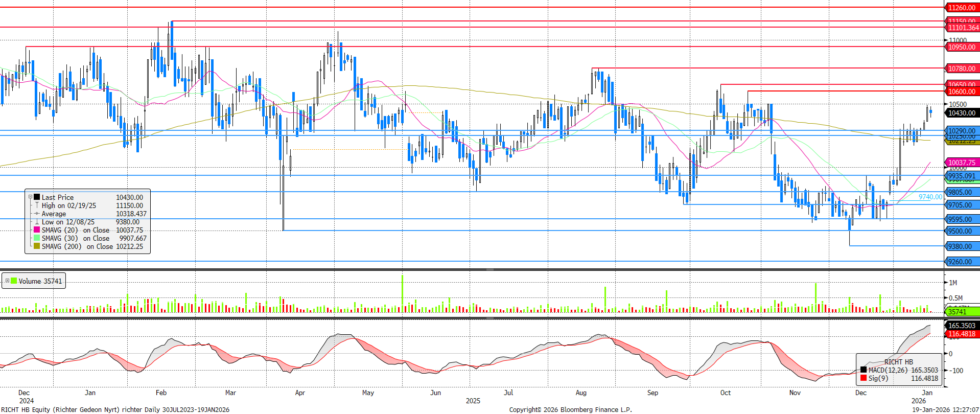980x414 pixels.
Task: Expand the Volume legend box
Action: 7,281
